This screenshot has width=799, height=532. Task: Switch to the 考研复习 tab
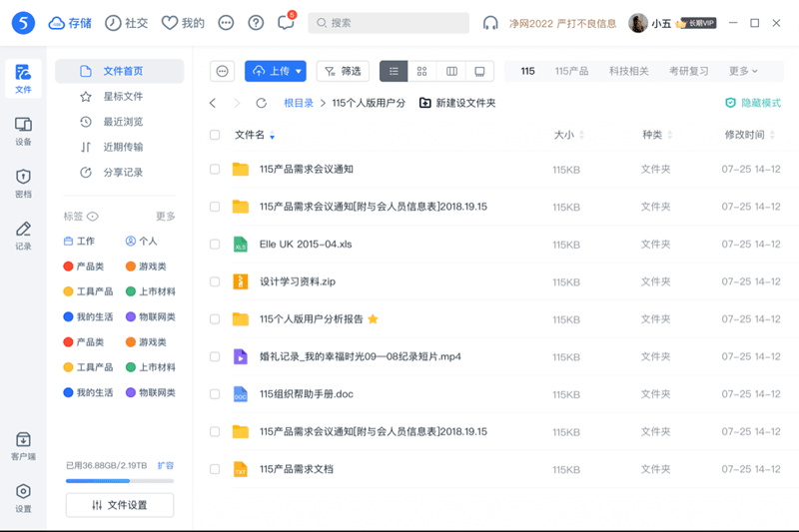tap(688, 71)
